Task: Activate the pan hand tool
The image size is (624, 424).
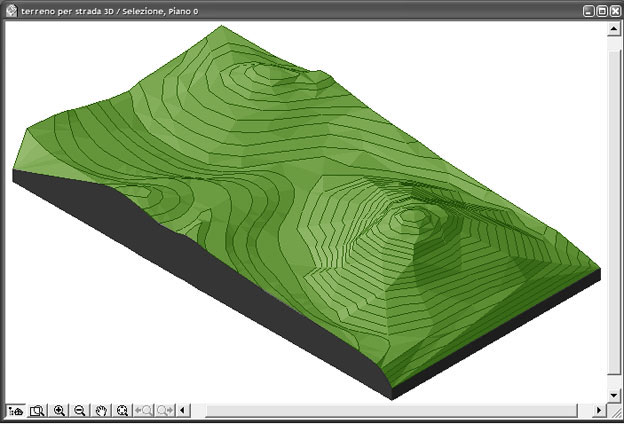Action: pyautogui.click(x=101, y=411)
